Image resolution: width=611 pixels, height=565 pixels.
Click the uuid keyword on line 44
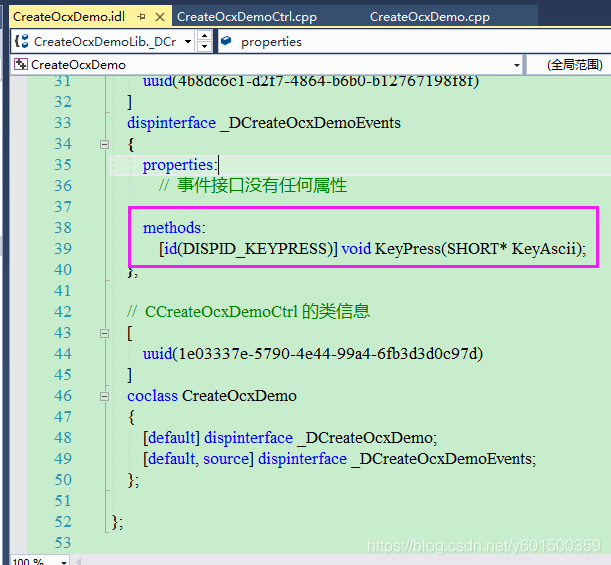click(x=158, y=354)
